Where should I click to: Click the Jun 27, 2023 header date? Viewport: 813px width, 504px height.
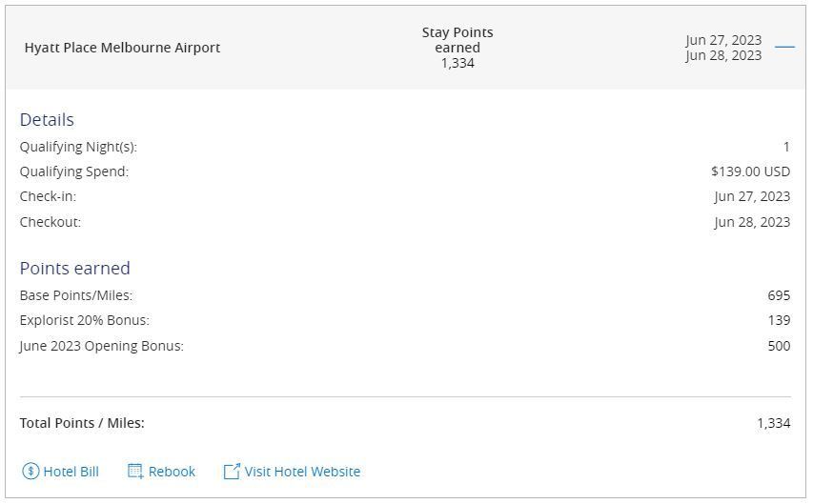coord(723,40)
